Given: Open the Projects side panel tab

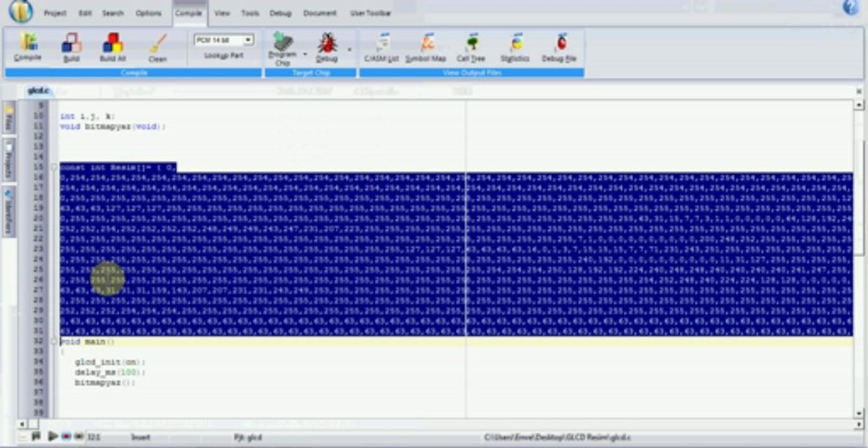Looking at the screenshot, I should [x=9, y=159].
